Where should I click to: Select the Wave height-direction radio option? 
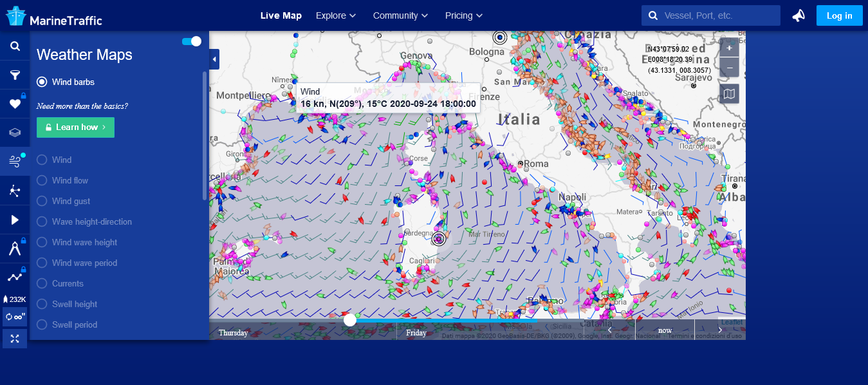click(x=42, y=221)
